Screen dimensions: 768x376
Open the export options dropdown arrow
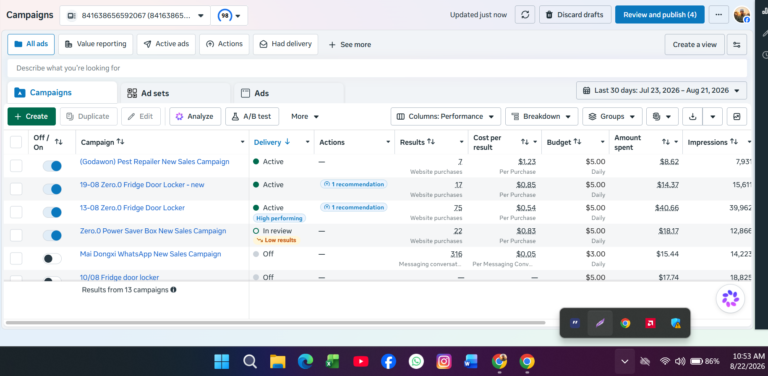(713, 117)
